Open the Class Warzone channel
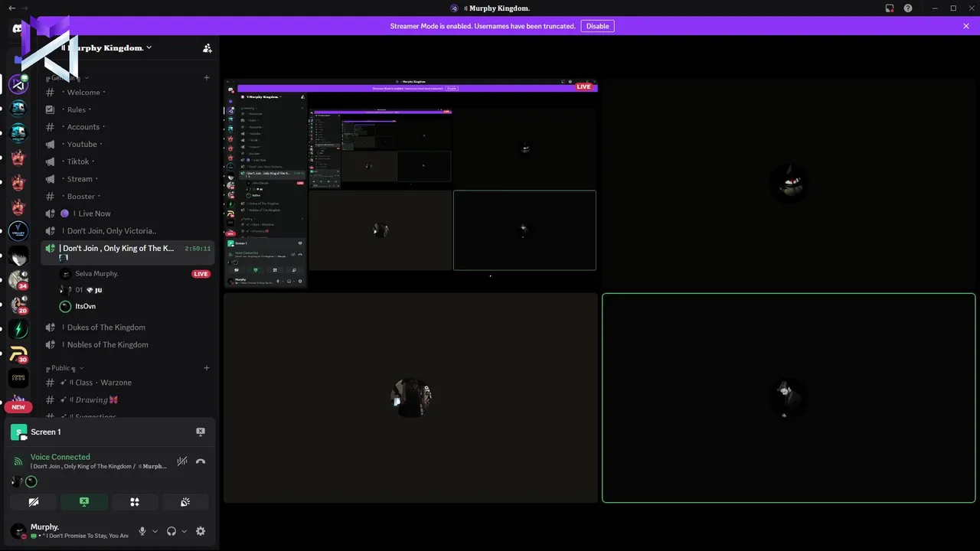Viewport: 980px width, 551px height. [127, 383]
